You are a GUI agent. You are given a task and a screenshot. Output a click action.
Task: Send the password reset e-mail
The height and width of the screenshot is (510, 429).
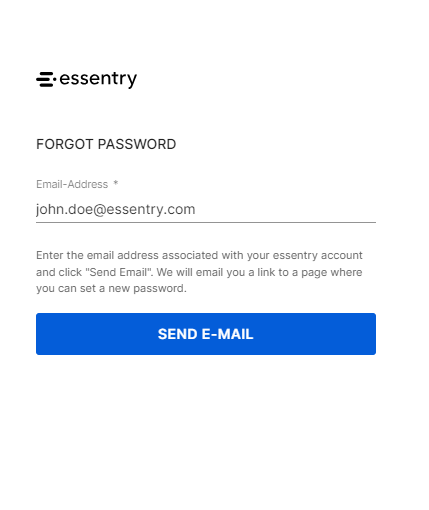(206, 334)
